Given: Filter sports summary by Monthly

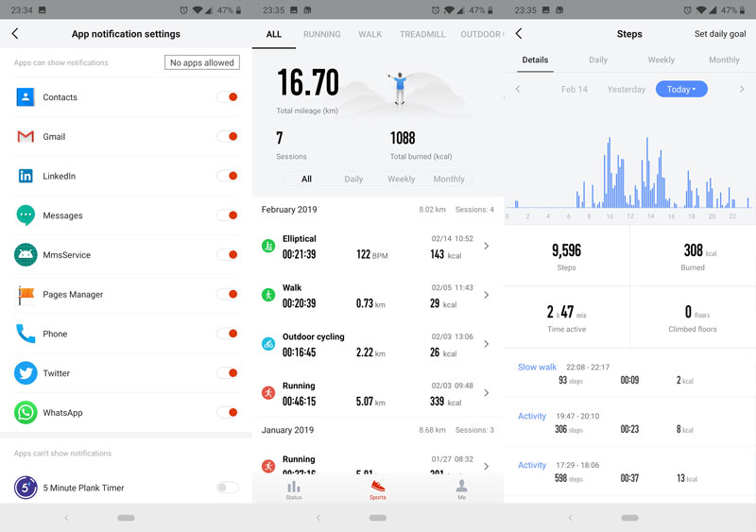Looking at the screenshot, I should (x=448, y=179).
